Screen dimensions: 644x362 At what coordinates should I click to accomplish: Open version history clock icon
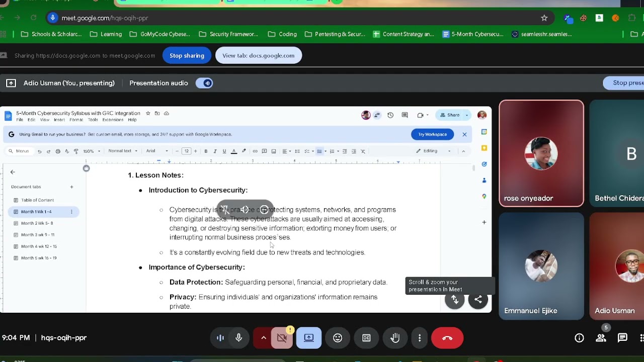(x=390, y=115)
